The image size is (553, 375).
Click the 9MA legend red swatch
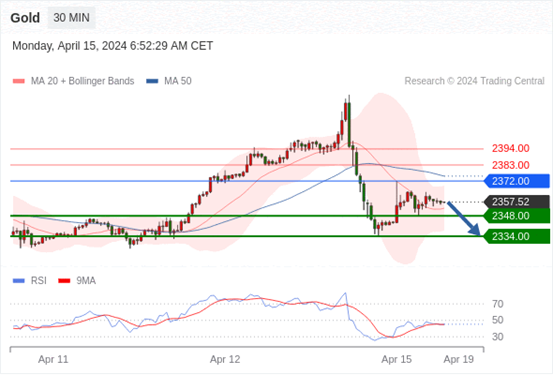(64, 281)
